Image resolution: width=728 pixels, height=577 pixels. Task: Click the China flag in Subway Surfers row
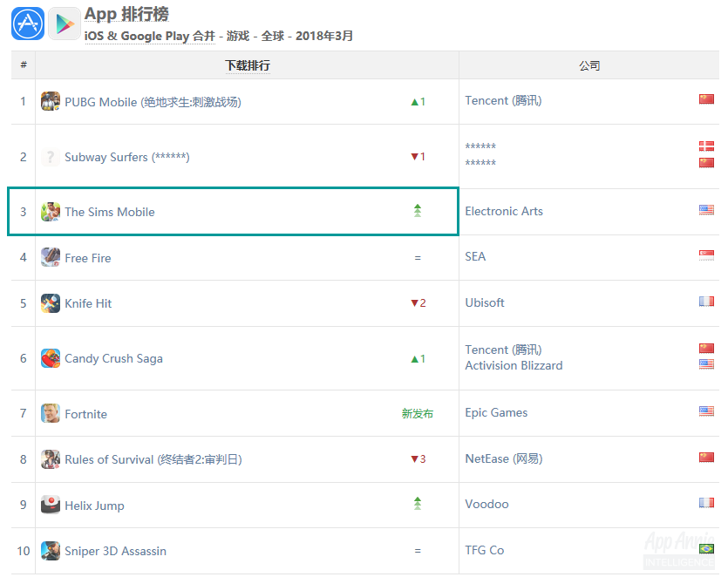[706, 162]
